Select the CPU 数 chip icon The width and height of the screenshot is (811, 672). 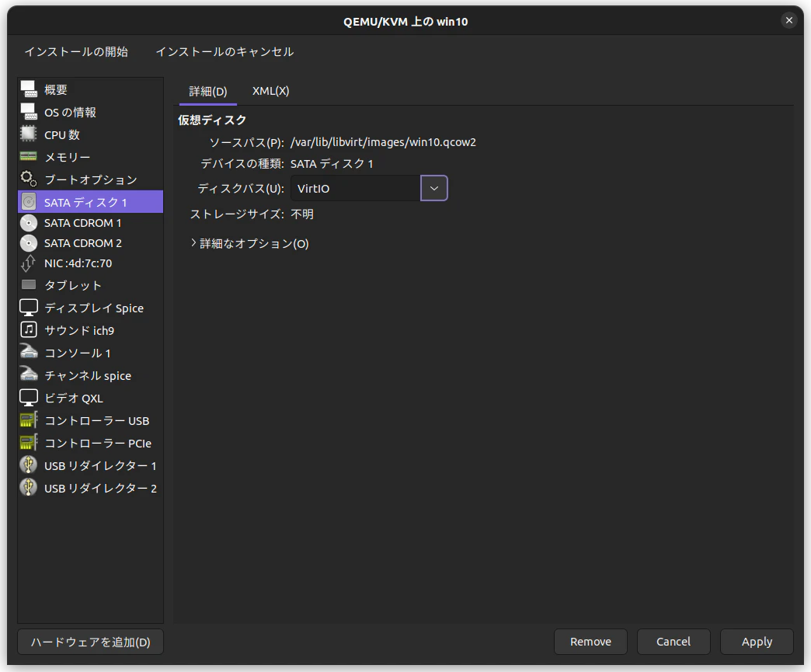tap(29, 134)
